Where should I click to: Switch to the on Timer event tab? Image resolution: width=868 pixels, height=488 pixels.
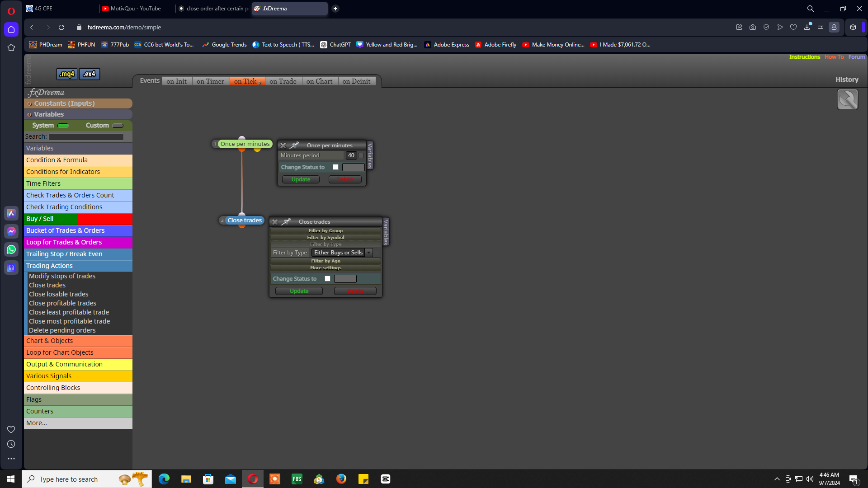click(x=210, y=81)
